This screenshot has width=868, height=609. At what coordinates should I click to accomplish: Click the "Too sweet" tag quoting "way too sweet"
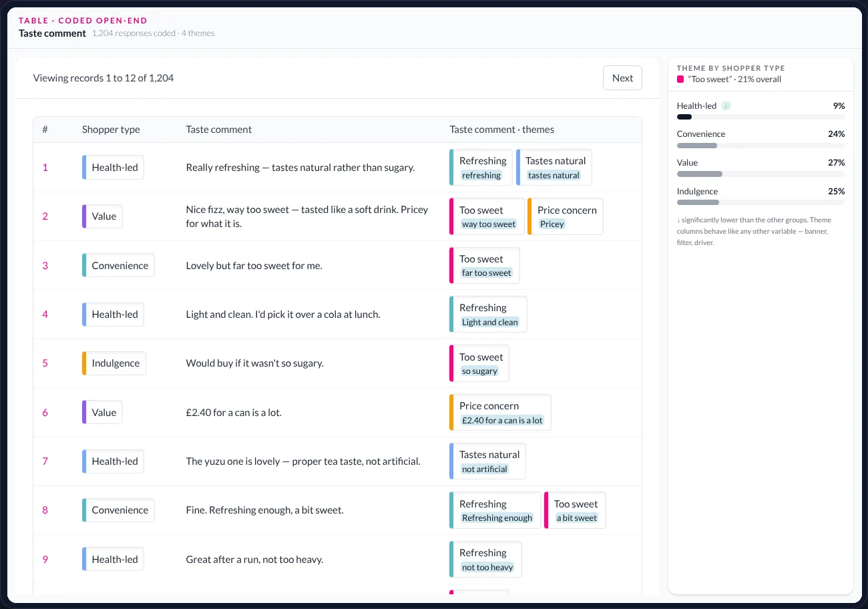487,216
